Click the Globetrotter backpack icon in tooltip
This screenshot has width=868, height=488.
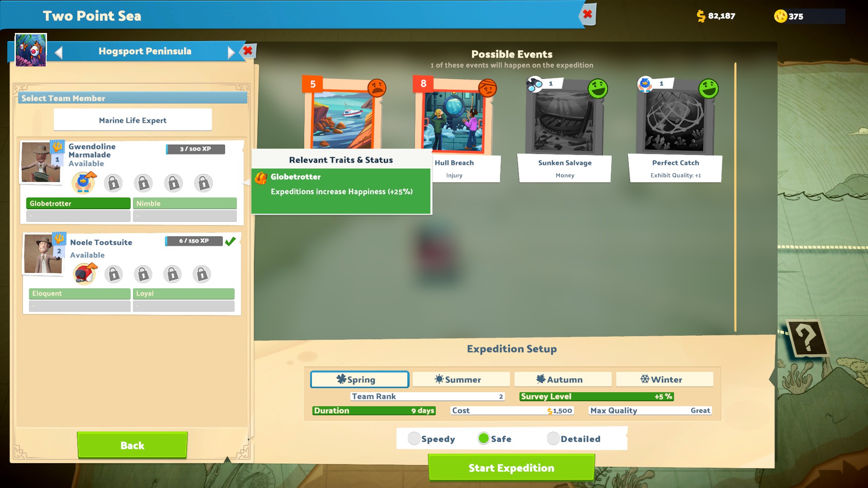(x=261, y=178)
